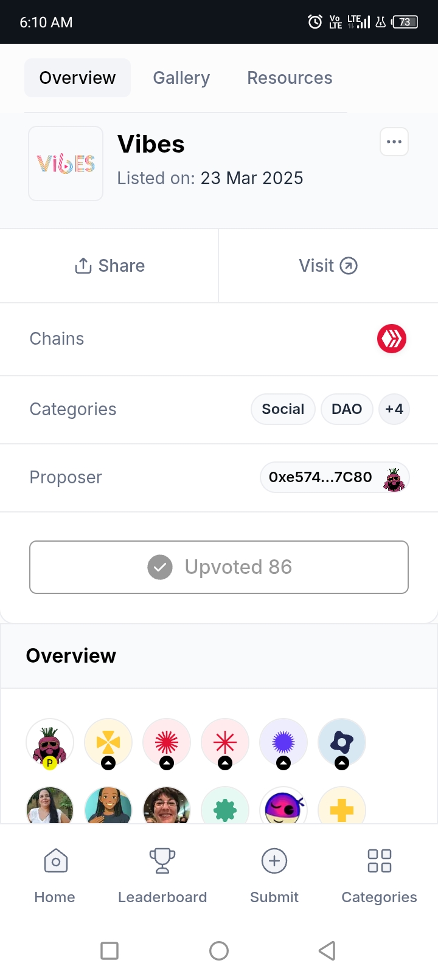This screenshot has height=980, width=438.
Task: Open the three-dot more options menu
Action: 394,142
